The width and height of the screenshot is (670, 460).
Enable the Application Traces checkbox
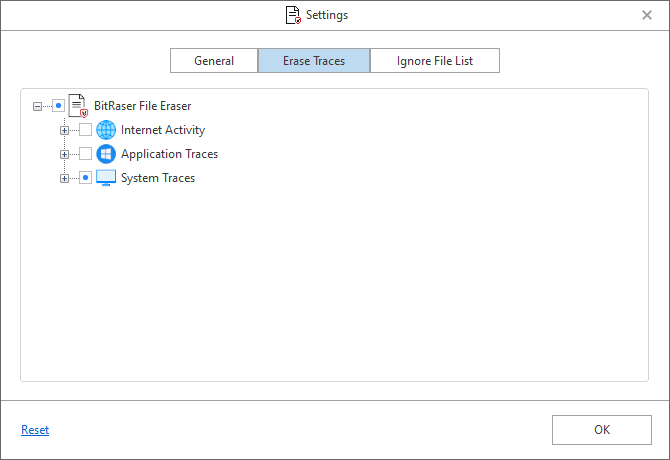click(85, 153)
